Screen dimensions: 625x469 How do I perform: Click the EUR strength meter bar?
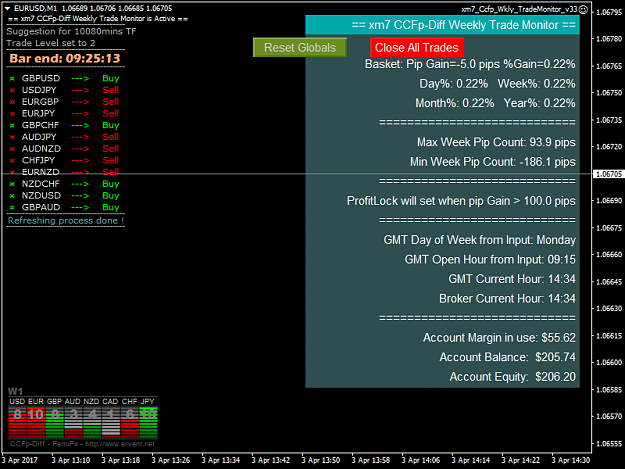[x=36, y=422]
